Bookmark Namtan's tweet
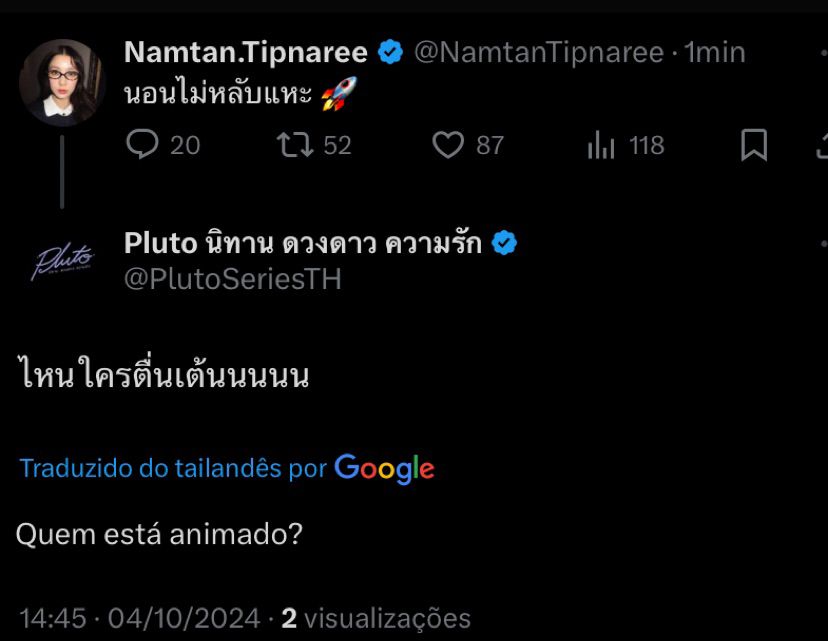Viewport: 828px width, 641px height. point(754,146)
